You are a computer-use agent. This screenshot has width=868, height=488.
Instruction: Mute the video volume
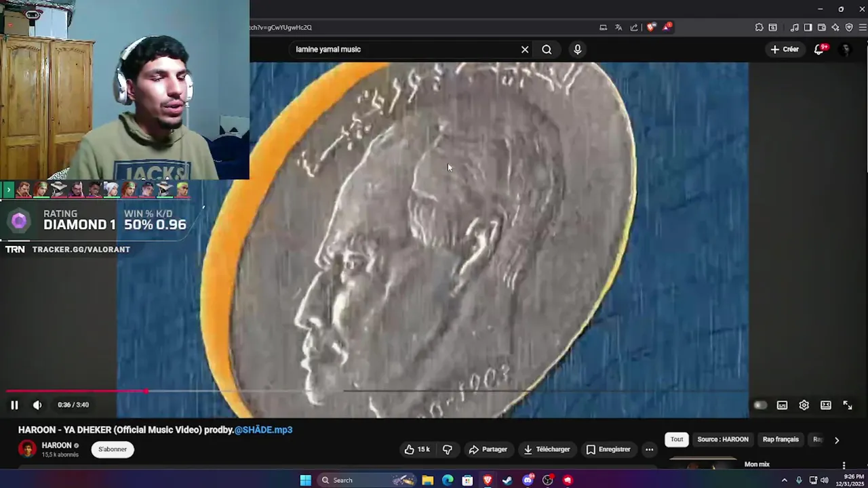(x=37, y=405)
